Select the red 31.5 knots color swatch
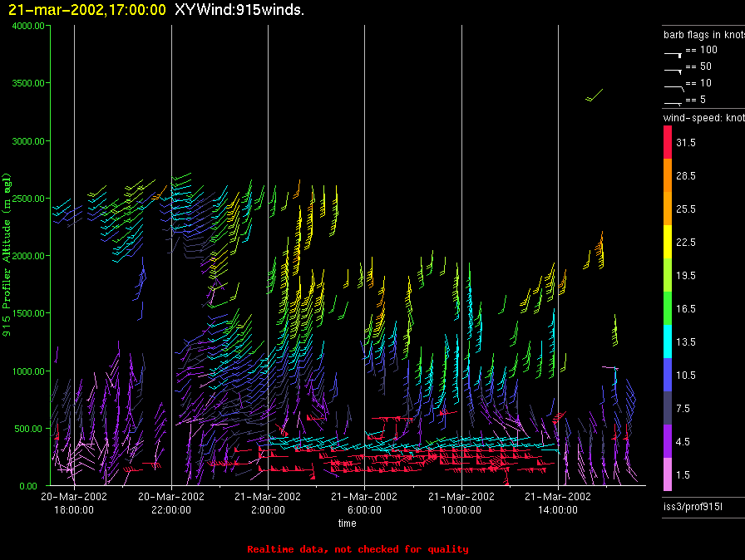Image resolution: width=745 pixels, height=560 pixels. coord(668,143)
